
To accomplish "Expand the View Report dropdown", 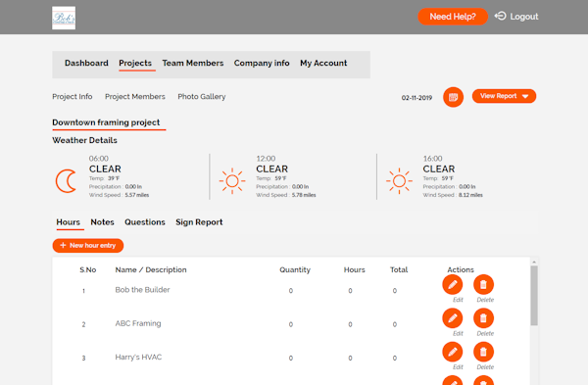I will tap(504, 96).
